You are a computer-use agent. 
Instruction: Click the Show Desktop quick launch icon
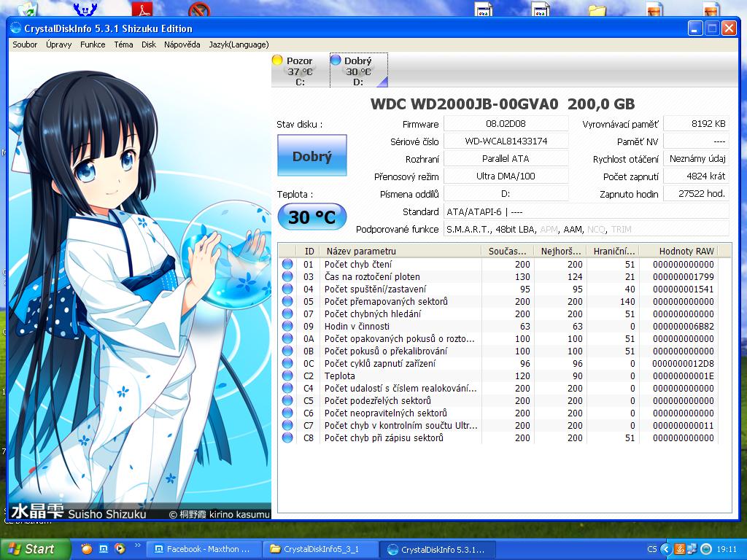[104, 549]
